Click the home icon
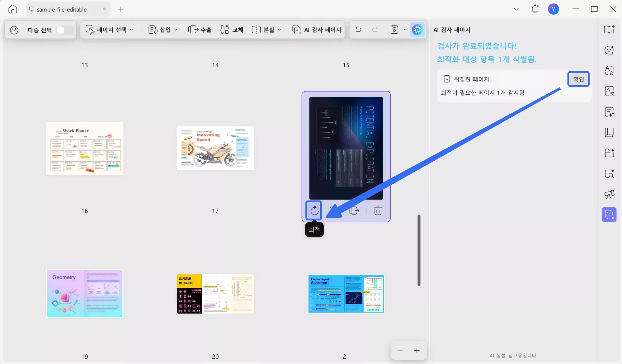 click(13, 9)
